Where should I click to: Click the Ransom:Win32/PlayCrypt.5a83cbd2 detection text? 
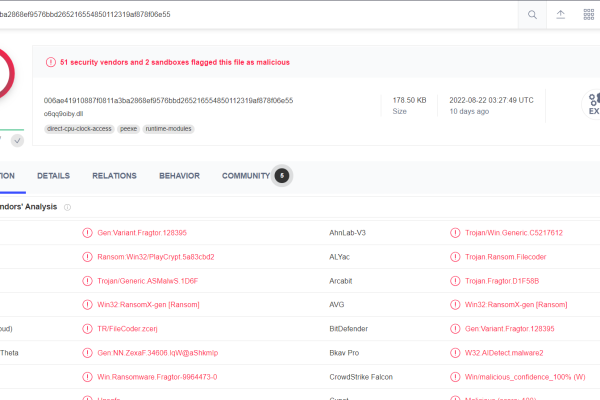(x=156, y=257)
